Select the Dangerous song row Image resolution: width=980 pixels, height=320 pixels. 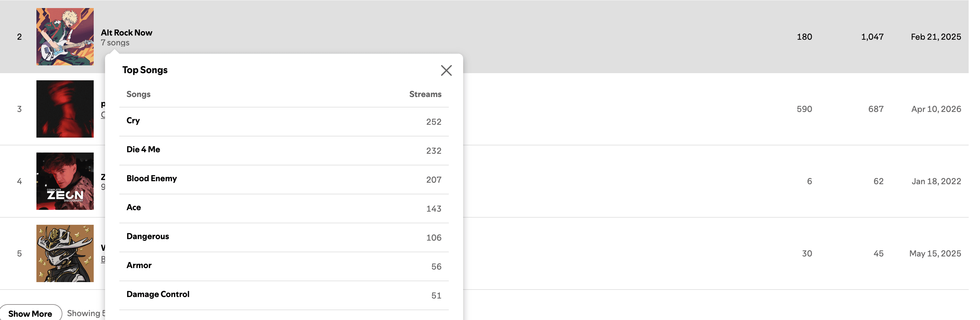[284, 237]
